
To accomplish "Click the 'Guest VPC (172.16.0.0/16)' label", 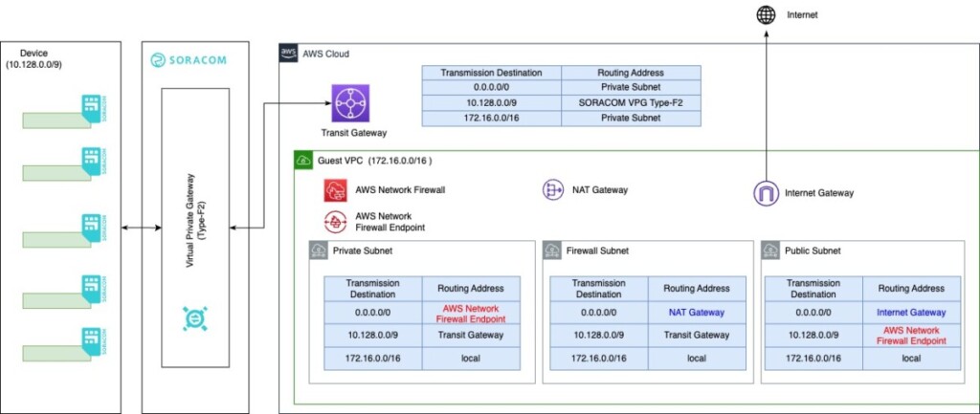I will pyautogui.click(x=375, y=161).
